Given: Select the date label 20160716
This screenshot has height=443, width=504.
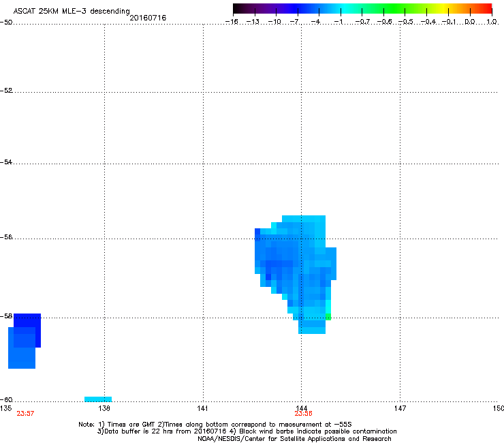Looking at the screenshot, I should [148, 18].
